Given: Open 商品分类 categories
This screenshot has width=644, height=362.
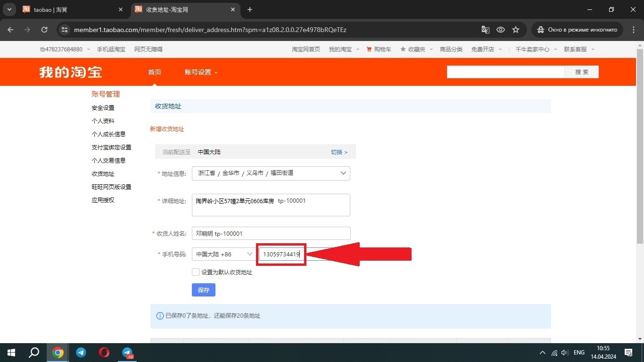Looking at the screenshot, I should point(451,49).
